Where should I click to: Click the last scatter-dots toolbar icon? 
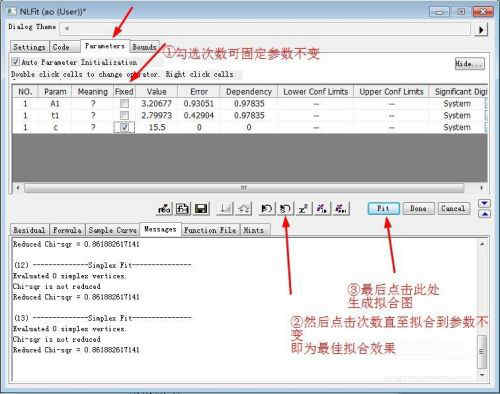[341, 209]
